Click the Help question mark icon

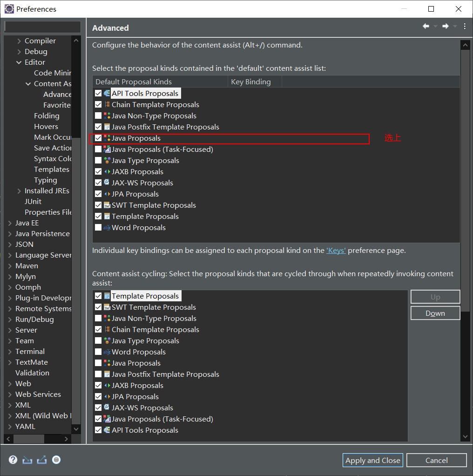tap(13, 460)
